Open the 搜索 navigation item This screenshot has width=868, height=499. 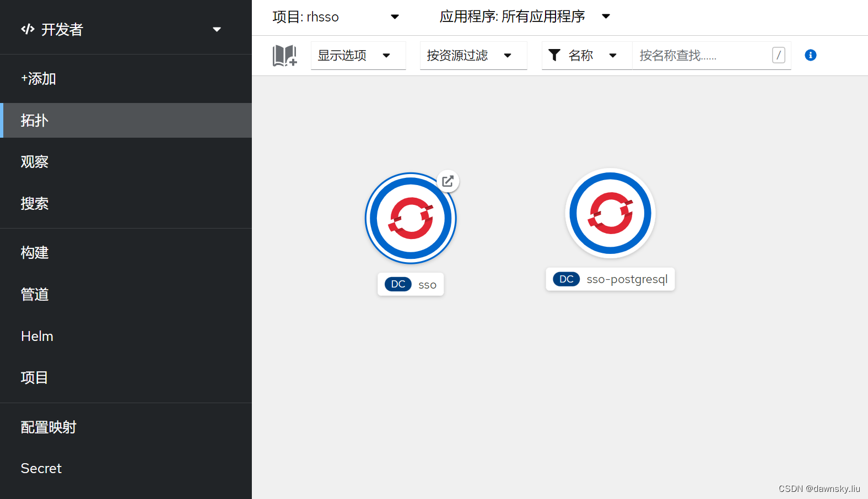tap(126, 203)
